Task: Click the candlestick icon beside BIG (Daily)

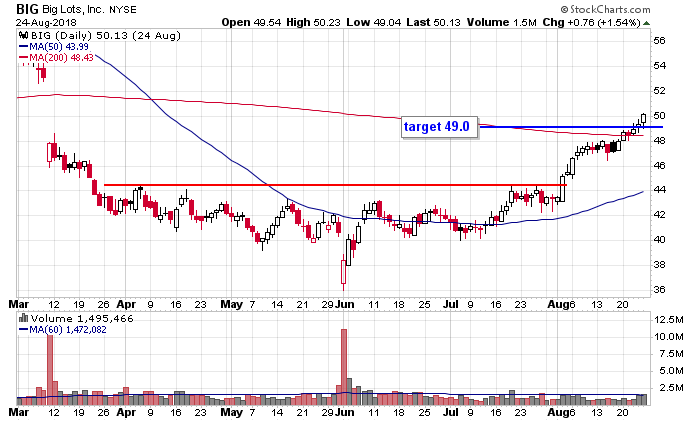Action: pyautogui.click(x=24, y=36)
